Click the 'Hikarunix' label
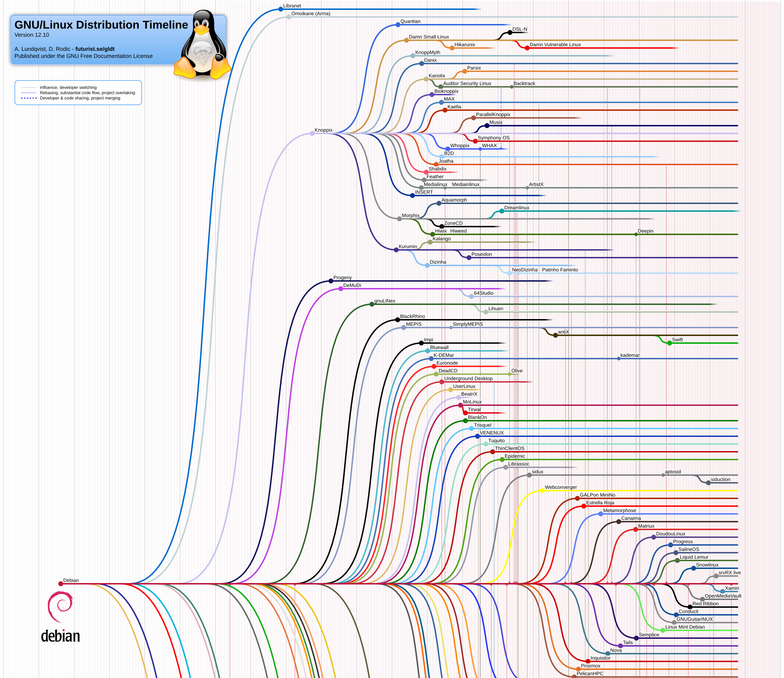 pos(464,44)
